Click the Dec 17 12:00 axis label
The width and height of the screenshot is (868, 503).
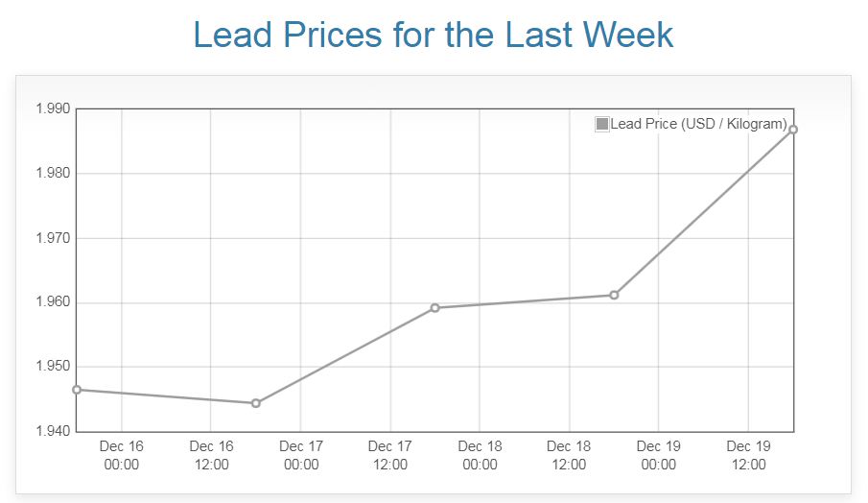pos(390,455)
